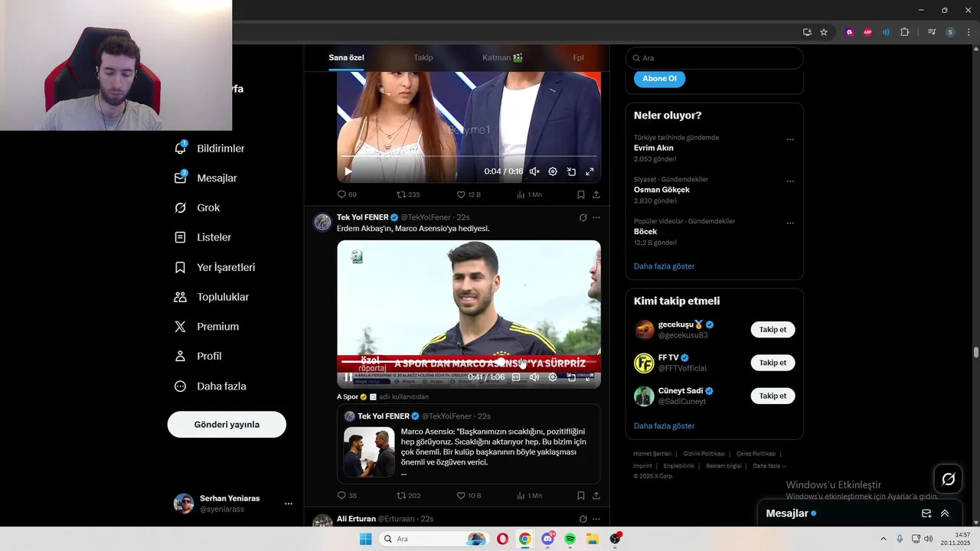Bookmark the top video post
The height and width of the screenshot is (551, 980).
(581, 194)
